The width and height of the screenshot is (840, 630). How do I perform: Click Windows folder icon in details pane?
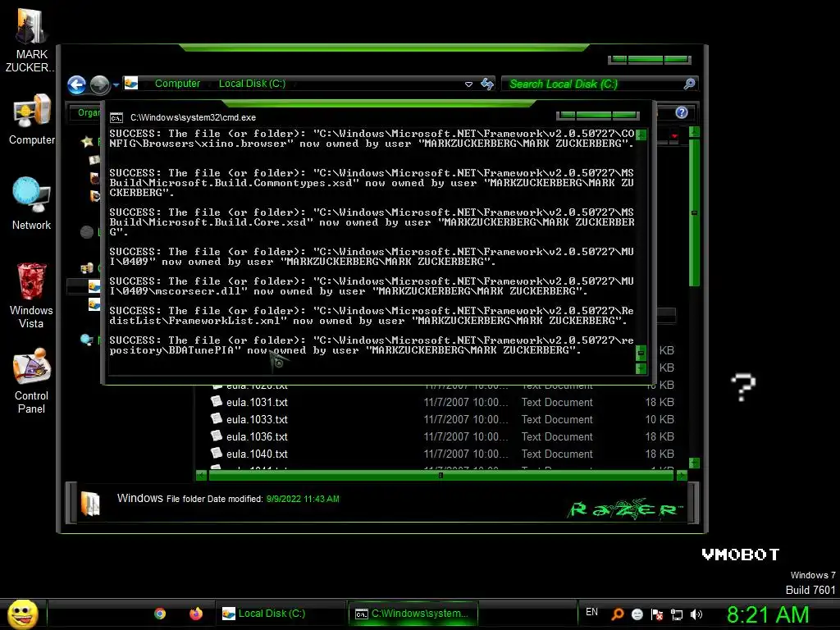coord(90,504)
